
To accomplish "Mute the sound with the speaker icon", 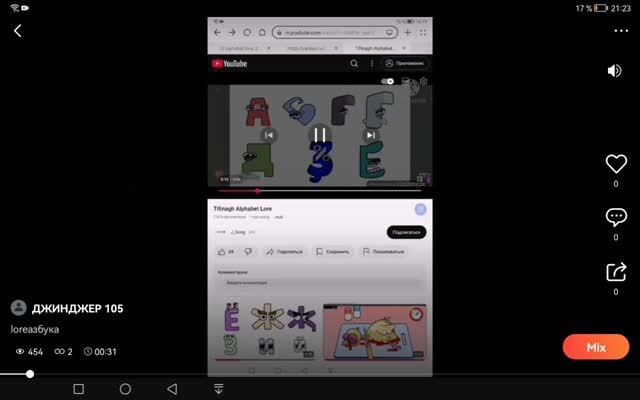I will point(614,71).
